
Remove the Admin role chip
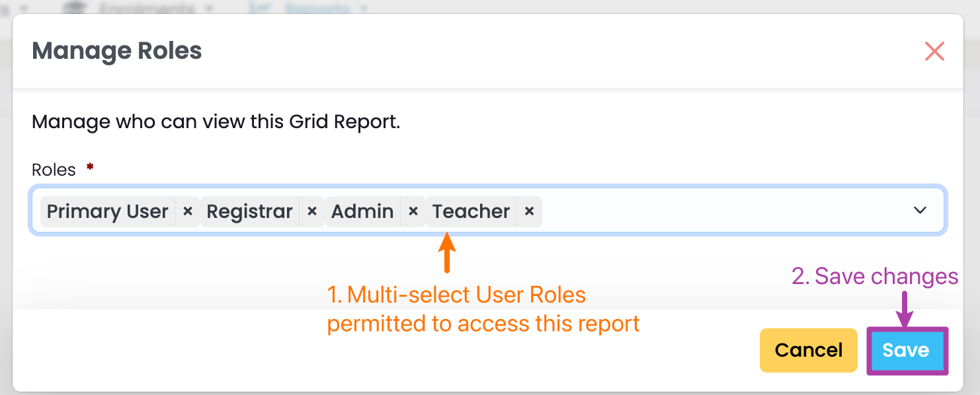413,211
